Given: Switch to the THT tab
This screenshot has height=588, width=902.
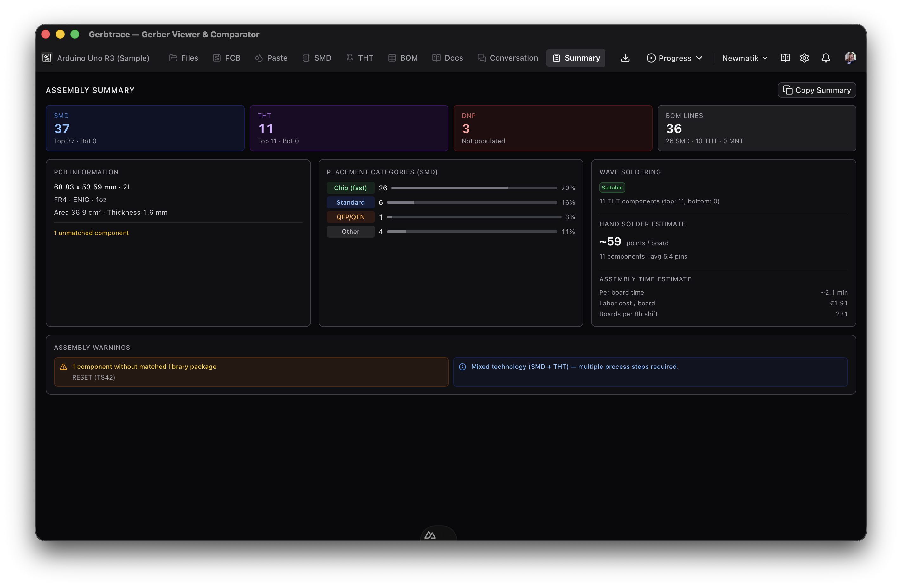Looking at the screenshot, I should (360, 58).
